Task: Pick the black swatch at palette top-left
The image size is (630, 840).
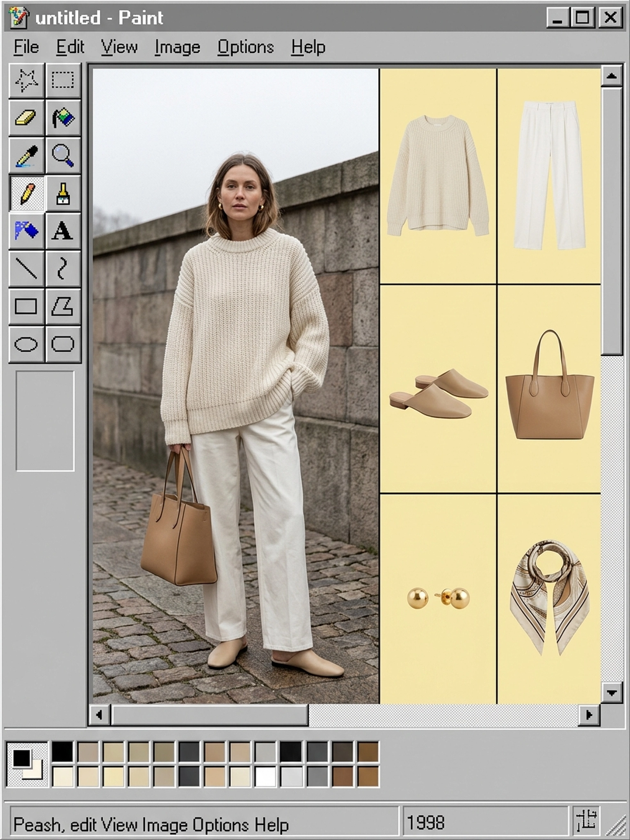Action: (x=62, y=751)
